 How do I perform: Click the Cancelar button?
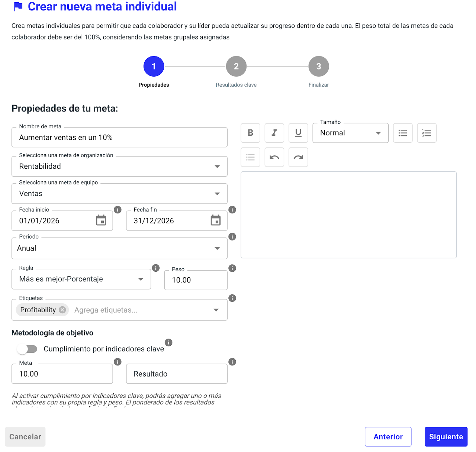(x=25, y=437)
